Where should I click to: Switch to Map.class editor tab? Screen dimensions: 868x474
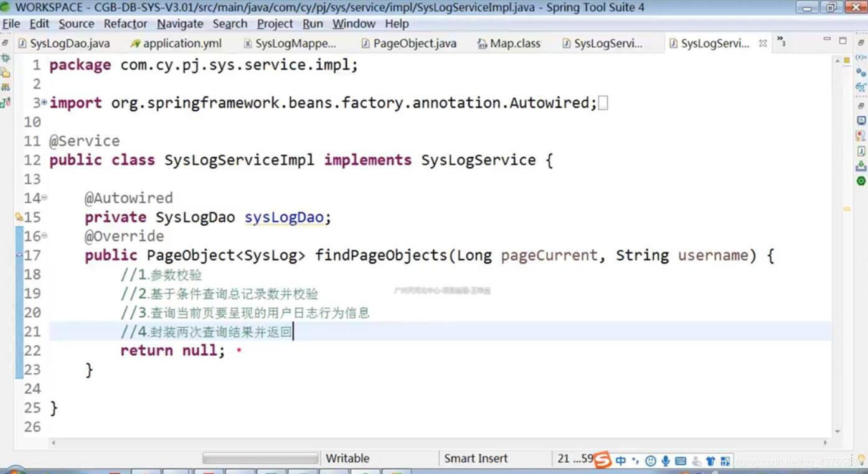click(509, 44)
